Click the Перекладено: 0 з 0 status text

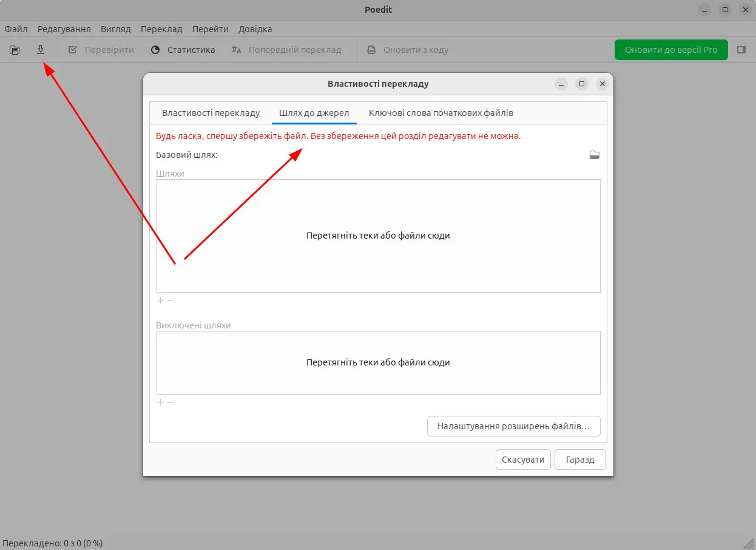pos(53,543)
